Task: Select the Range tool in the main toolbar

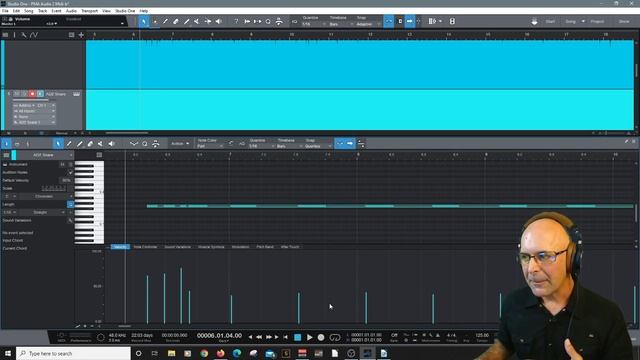Action: click(155, 21)
